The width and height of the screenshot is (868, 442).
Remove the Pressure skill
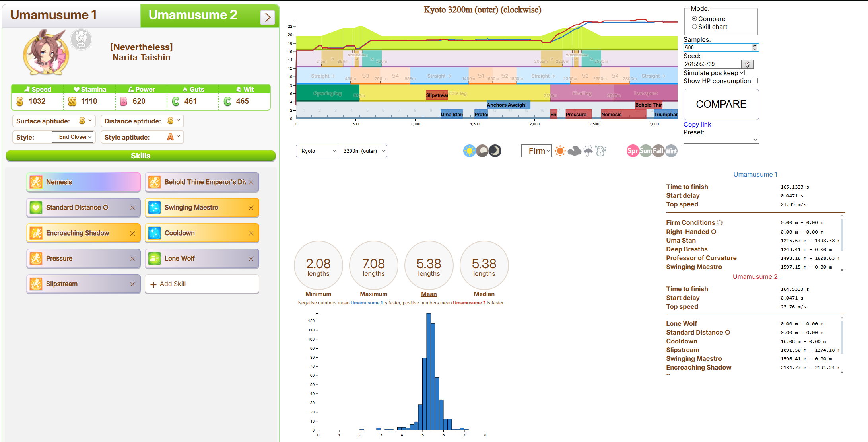pos(133,259)
